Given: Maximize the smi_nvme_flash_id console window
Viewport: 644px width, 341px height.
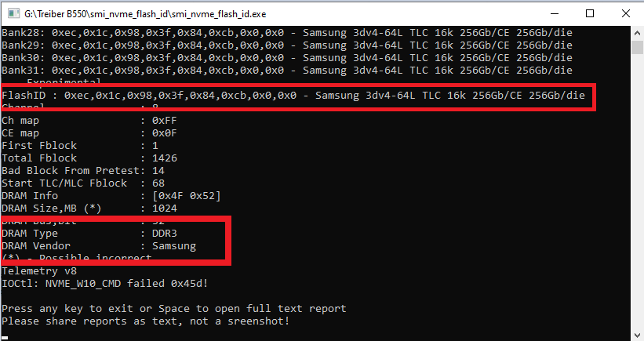Looking at the screenshot, I should (590, 13).
